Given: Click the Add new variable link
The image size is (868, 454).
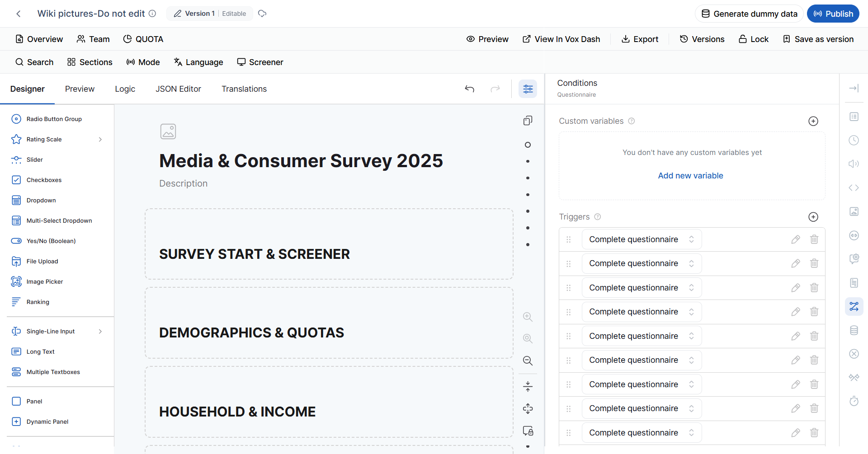Looking at the screenshot, I should [x=690, y=176].
